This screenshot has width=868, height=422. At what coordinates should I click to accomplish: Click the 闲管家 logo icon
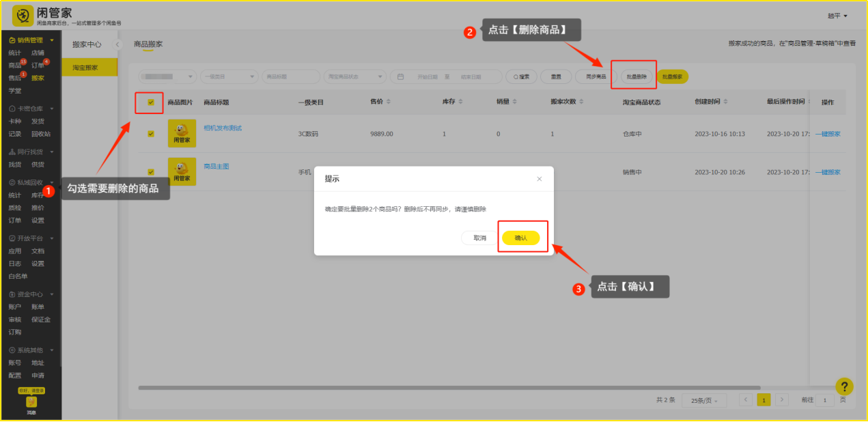23,15
